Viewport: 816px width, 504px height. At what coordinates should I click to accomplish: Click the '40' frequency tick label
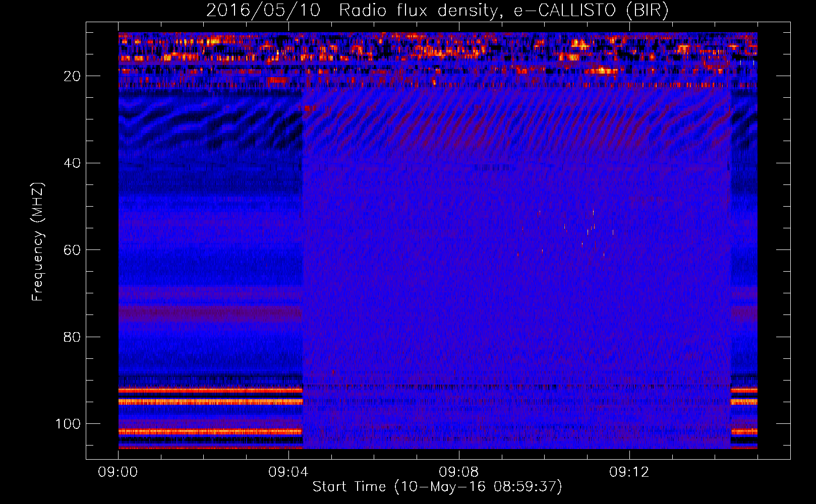click(x=72, y=163)
